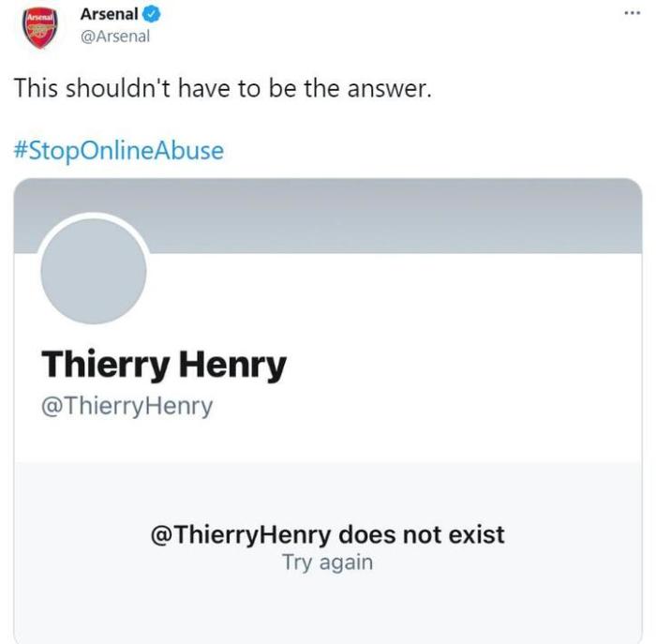Click the @ThierryHenry handle below the name

click(x=127, y=407)
